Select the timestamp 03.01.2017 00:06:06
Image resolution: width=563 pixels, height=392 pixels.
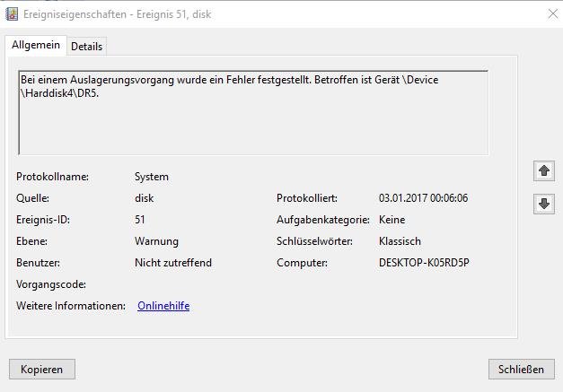423,198
